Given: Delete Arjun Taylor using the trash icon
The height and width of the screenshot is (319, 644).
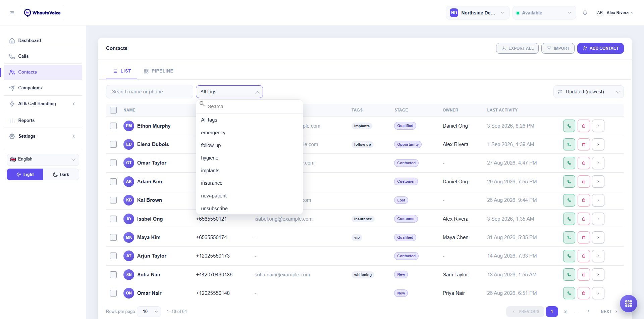Looking at the screenshot, I should coord(584,256).
